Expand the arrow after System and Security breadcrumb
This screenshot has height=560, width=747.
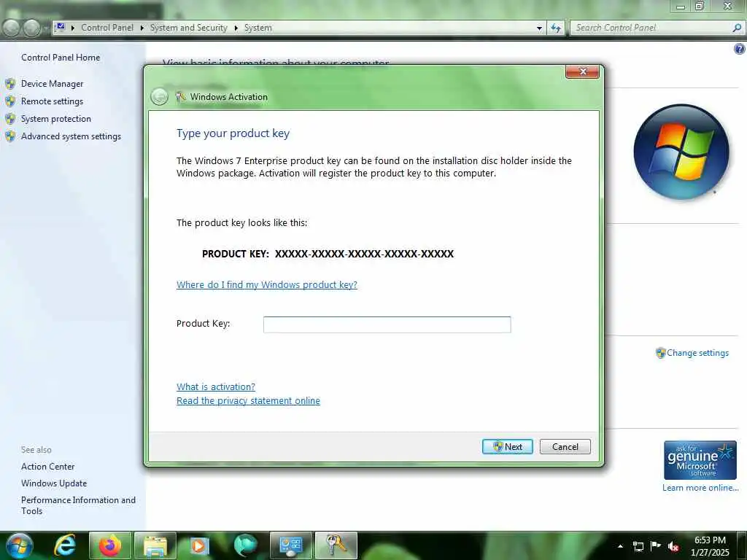pyautogui.click(x=236, y=28)
